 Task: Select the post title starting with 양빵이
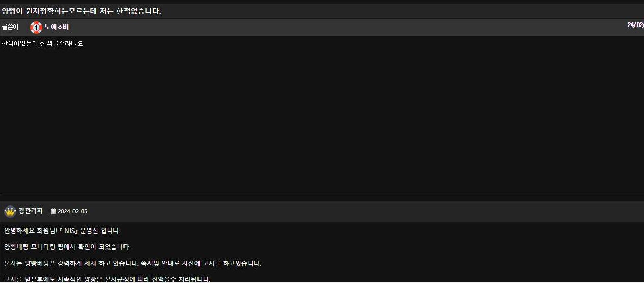coord(81,11)
